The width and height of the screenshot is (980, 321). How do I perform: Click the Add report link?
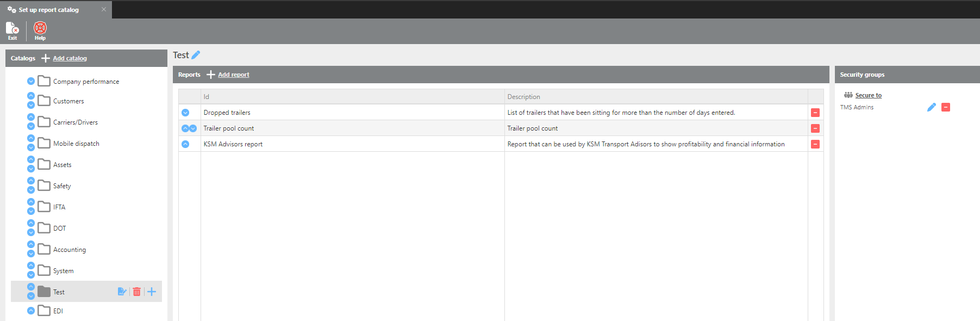[x=233, y=75]
